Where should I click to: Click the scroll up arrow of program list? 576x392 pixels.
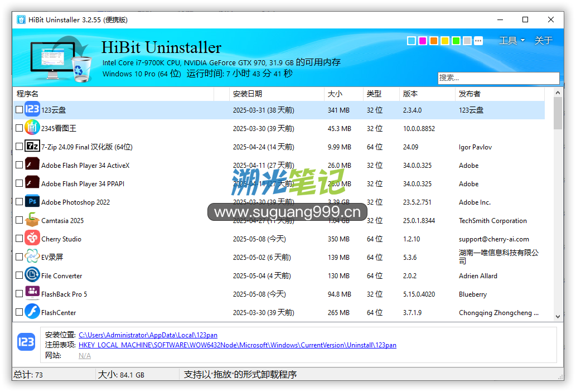558,93
